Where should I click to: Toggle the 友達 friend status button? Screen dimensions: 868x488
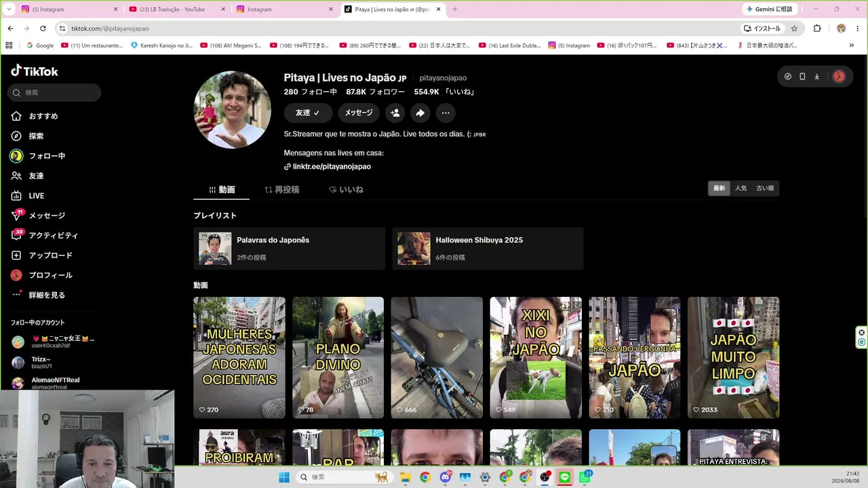pyautogui.click(x=308, y=113)
